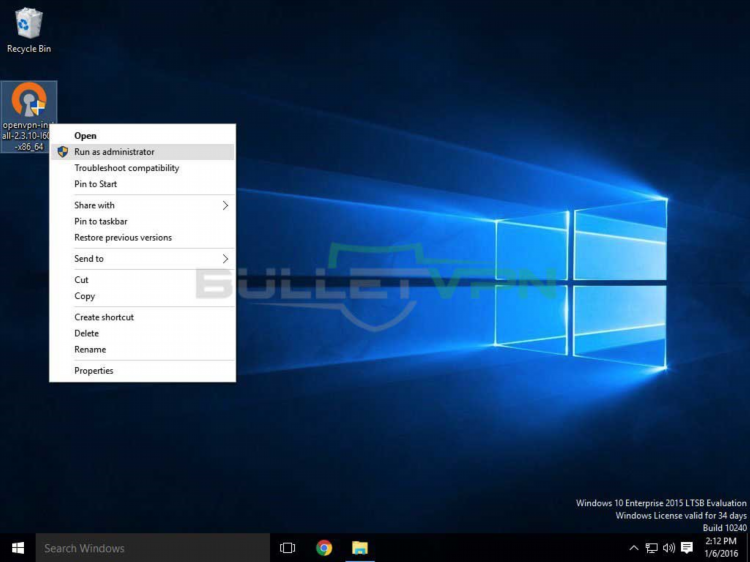750x562 pixels.
Task: Choose Restore previous versions
Action: (x=142, y=238)
